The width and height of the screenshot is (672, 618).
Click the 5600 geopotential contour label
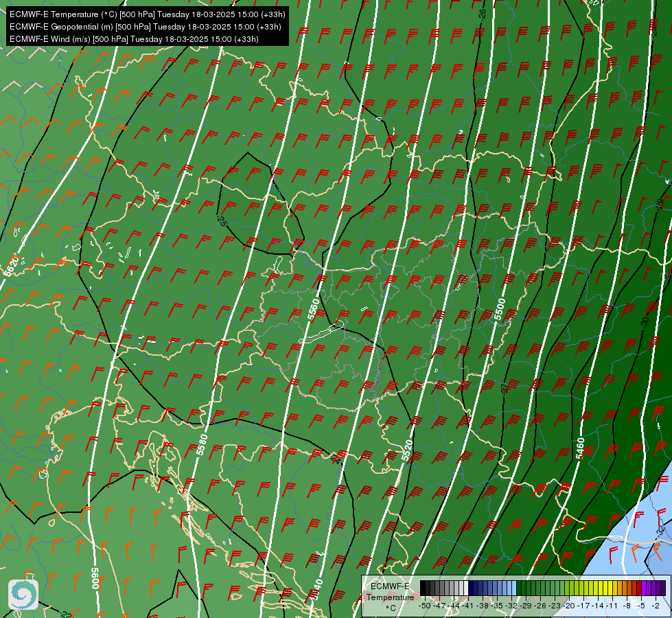95,578
